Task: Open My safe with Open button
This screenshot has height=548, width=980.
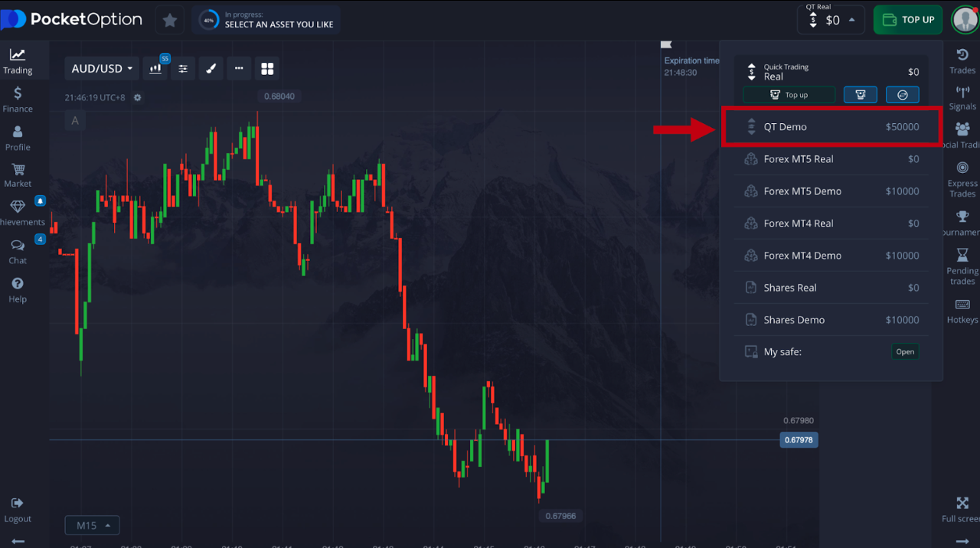Action: 905,352
